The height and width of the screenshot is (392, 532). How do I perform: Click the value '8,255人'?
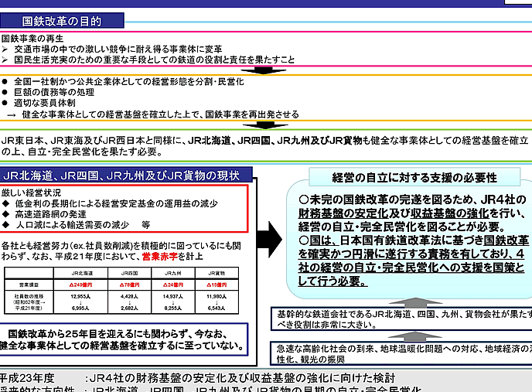[173, 308]
